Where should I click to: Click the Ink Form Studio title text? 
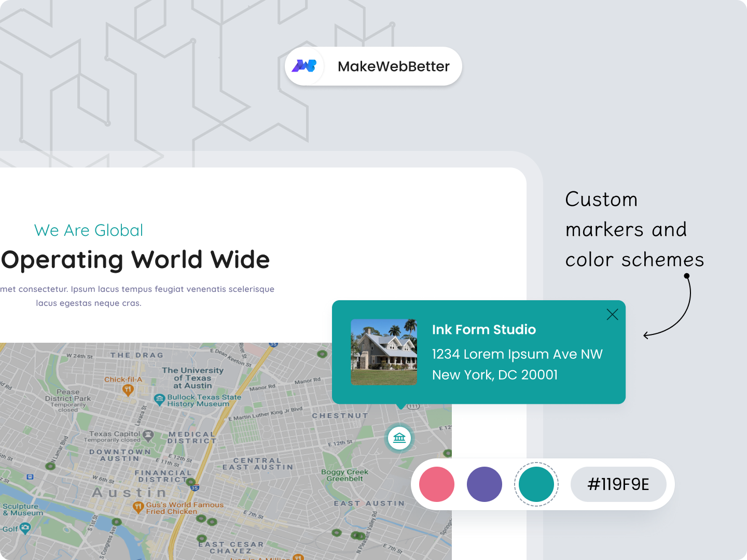(484, 330)
